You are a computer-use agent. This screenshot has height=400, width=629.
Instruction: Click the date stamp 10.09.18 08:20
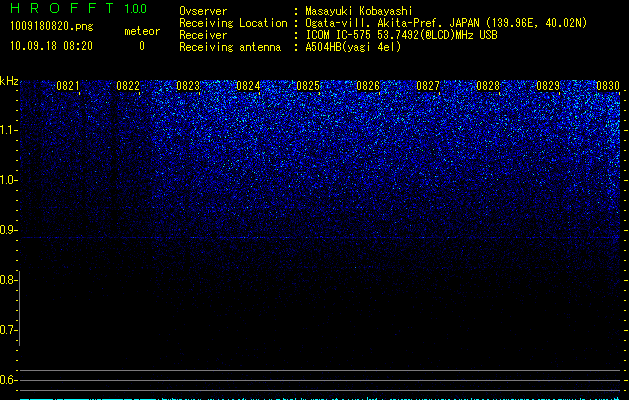[x=51, y=46]
